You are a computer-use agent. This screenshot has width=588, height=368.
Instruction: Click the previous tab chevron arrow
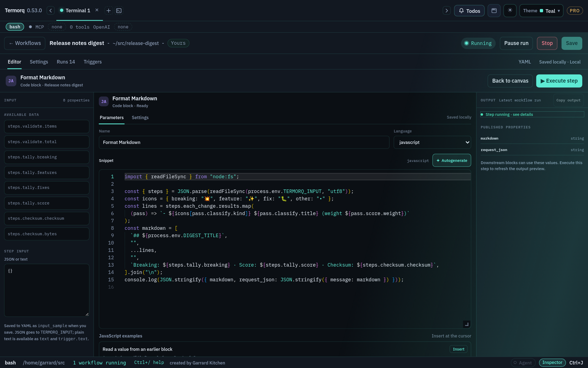point(51,11)
